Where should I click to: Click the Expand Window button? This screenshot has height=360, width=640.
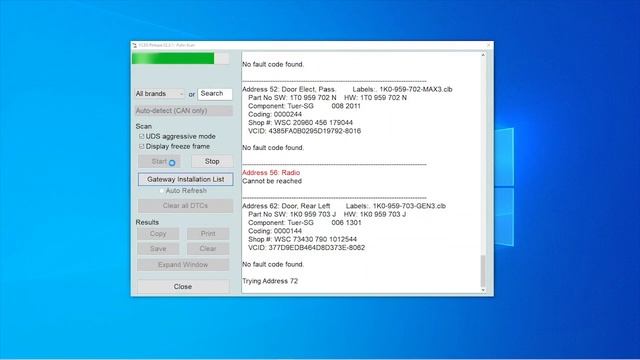183,265
